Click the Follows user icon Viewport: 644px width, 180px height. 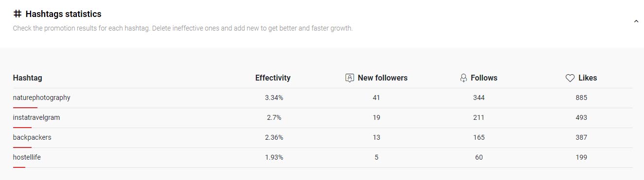point(463,78)
